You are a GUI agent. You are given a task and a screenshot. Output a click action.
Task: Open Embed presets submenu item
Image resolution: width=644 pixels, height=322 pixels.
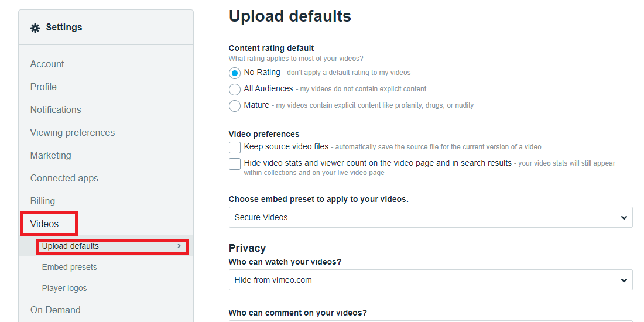(x=70, y=268)
